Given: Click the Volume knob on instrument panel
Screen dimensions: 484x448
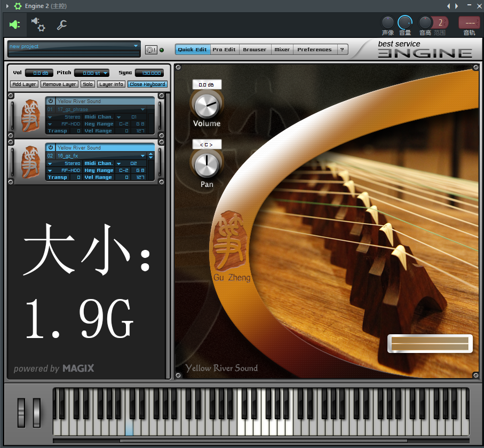Looking at the screenshot, I should point(207,106).
